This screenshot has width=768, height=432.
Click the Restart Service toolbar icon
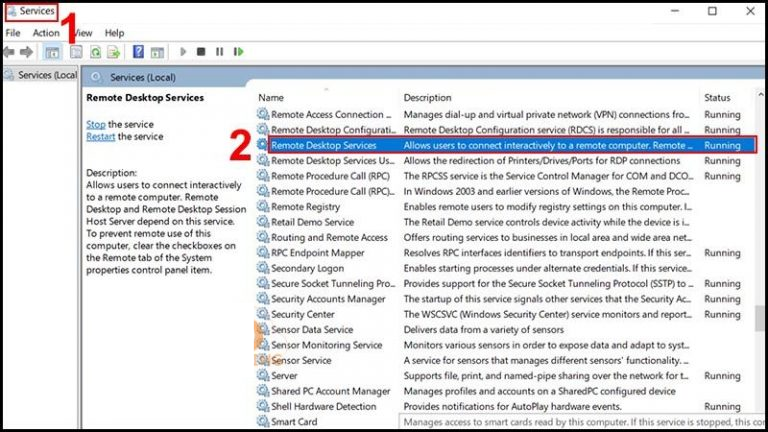(239, 51)
